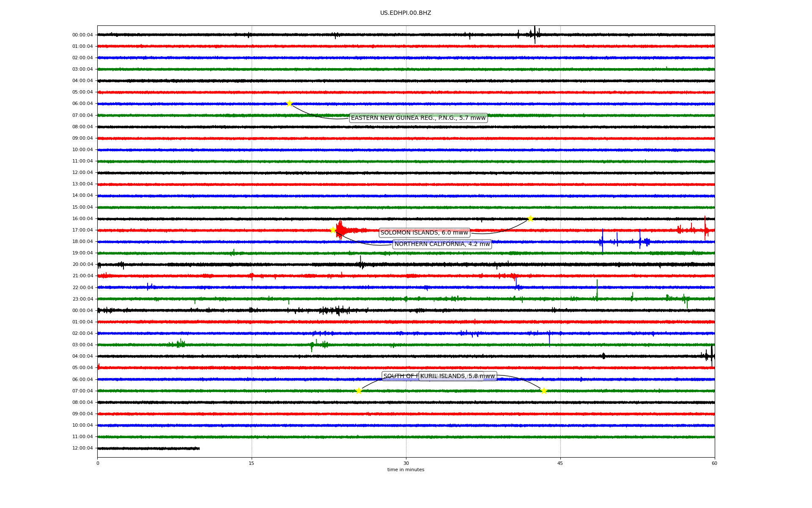Click the 60 tick on the time axis
This screenshot has width=812, height=508.
pos(714,463)
